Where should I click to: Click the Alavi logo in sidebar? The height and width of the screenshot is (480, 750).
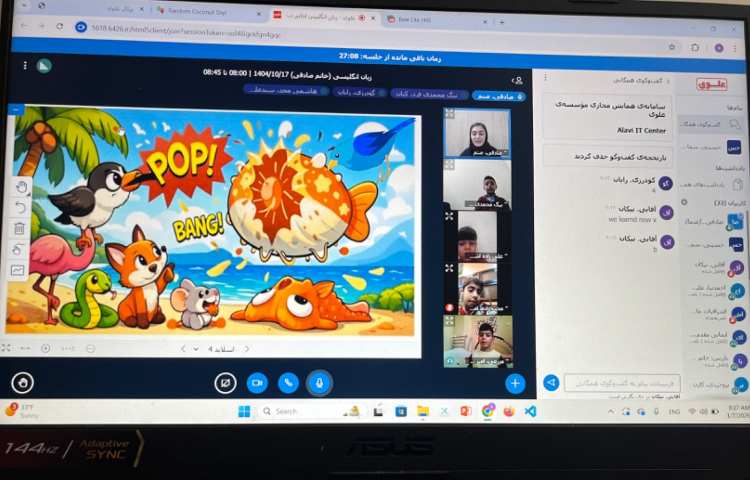712,85
